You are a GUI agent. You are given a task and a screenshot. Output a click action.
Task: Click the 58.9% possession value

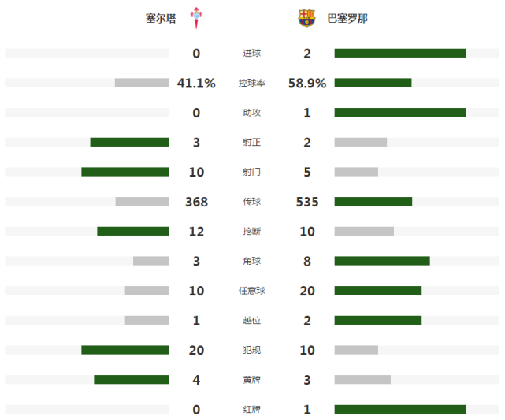[x=307, y=83]
